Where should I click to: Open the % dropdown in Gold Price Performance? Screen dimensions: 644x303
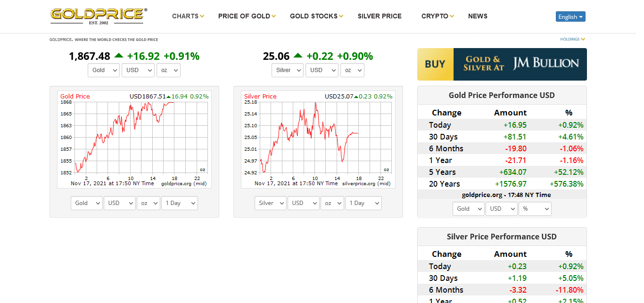coord(535,209)
